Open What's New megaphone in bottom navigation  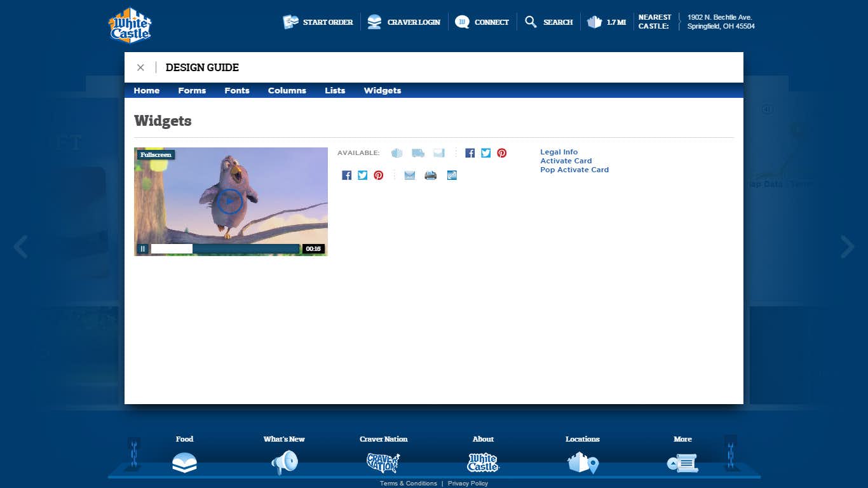click(x=284, y=456)
